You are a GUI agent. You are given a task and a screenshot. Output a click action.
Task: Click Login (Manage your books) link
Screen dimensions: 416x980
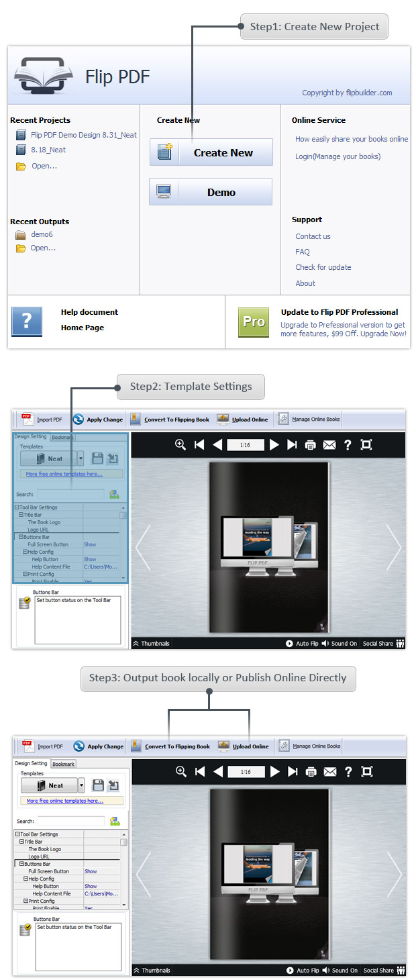(x=337, y=156)
